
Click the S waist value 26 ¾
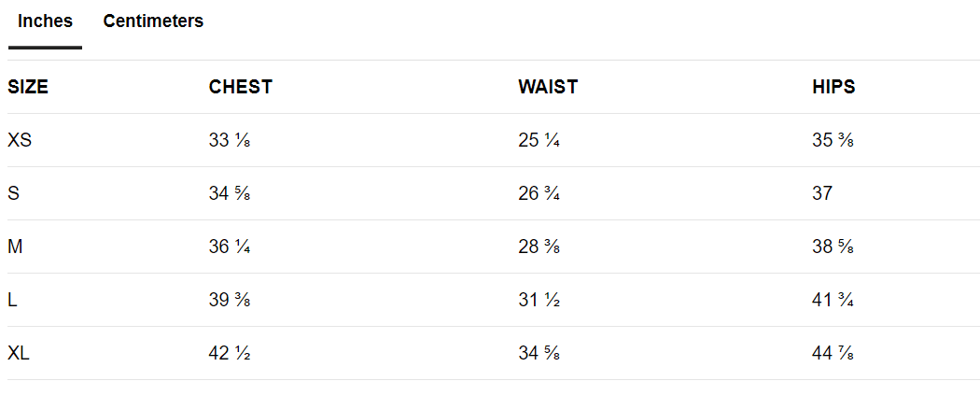point(539,194)
